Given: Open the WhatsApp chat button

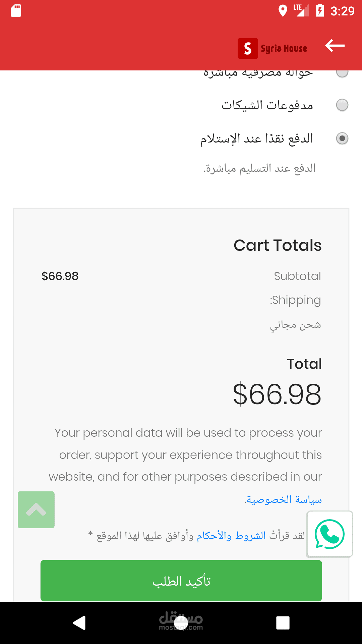Looking at the screenshot, I should [329, 534].
